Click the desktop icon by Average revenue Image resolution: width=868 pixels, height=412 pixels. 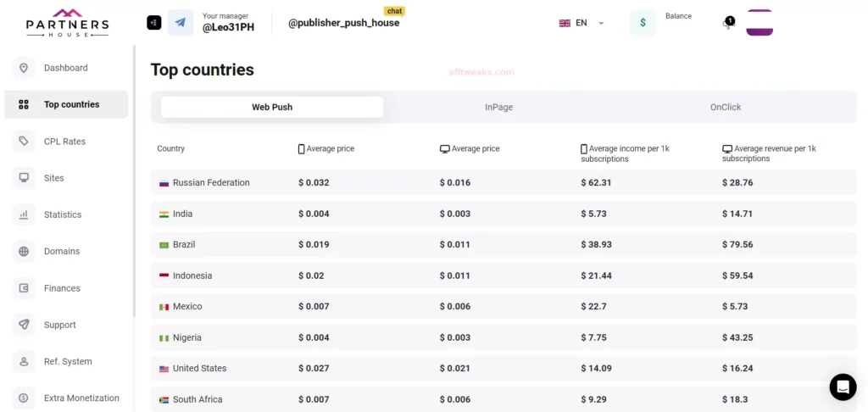(x=727, y=149)
